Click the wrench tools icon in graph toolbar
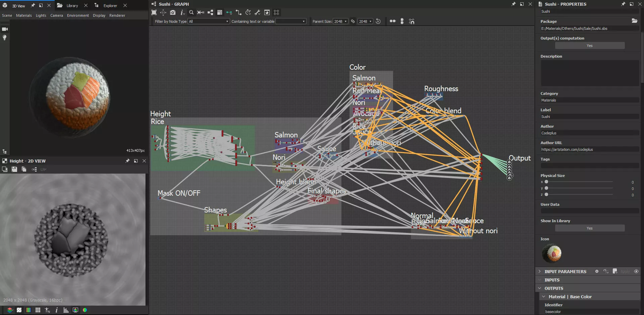The image size is (644, 315). [x=257, y=12]
